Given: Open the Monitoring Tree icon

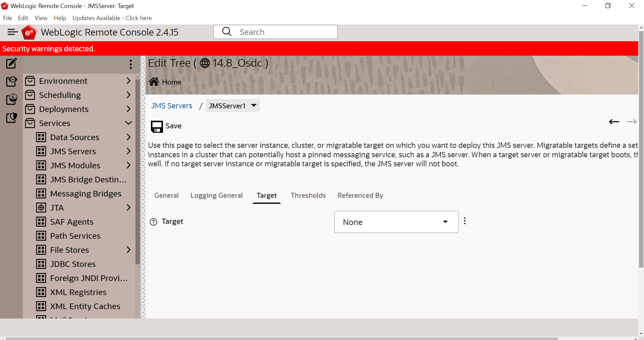Looking at the screenshot, I should (x=11, y=99).
